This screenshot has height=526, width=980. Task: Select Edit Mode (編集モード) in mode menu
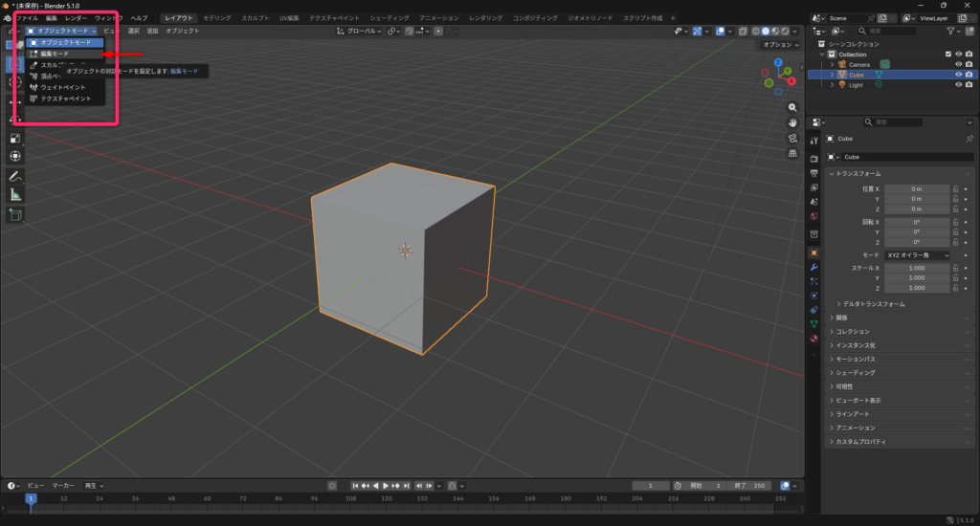pyautogui.click(x=65, y=54)
